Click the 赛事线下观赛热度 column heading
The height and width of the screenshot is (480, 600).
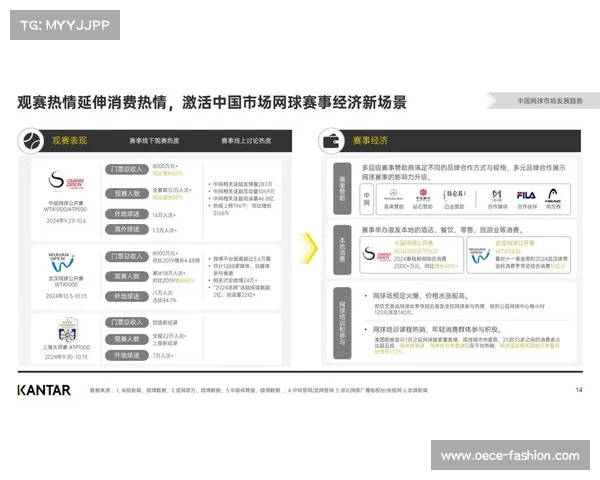[154, 141]
